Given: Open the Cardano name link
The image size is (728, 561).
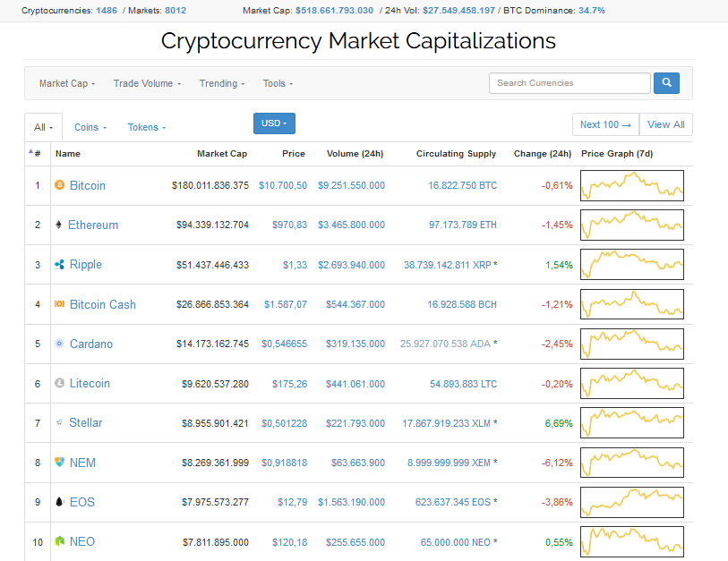Looking at the screenshot, I should click(91, 344).
